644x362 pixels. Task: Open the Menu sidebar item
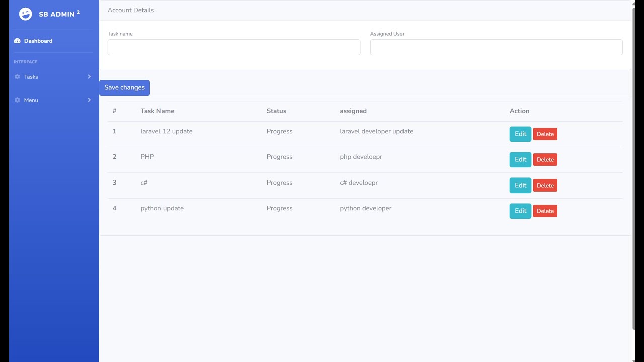[31, 100]
